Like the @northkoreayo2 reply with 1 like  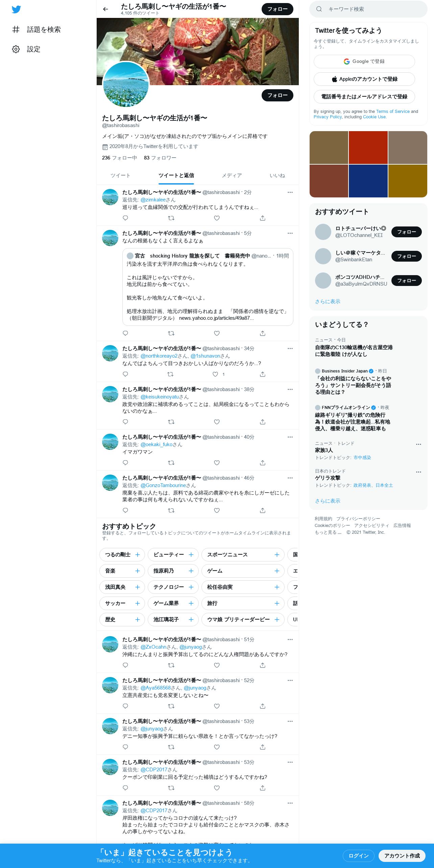[215, 374]
